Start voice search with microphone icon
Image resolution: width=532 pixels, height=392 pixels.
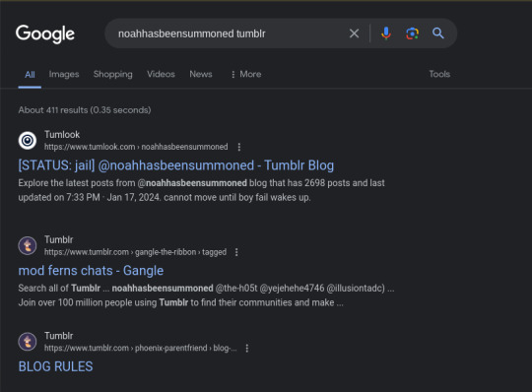pyautogui.click(x=386, y=33)
